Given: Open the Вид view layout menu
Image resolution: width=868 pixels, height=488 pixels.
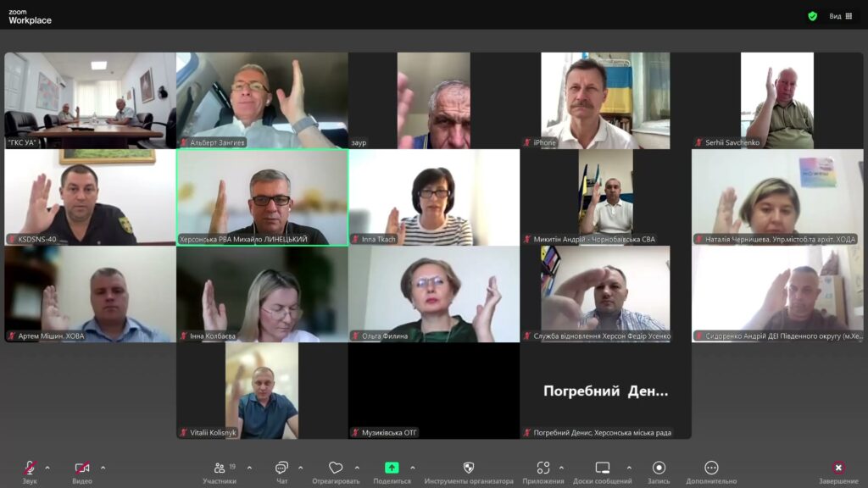Looking at the screenshot, I should point(840,16).
